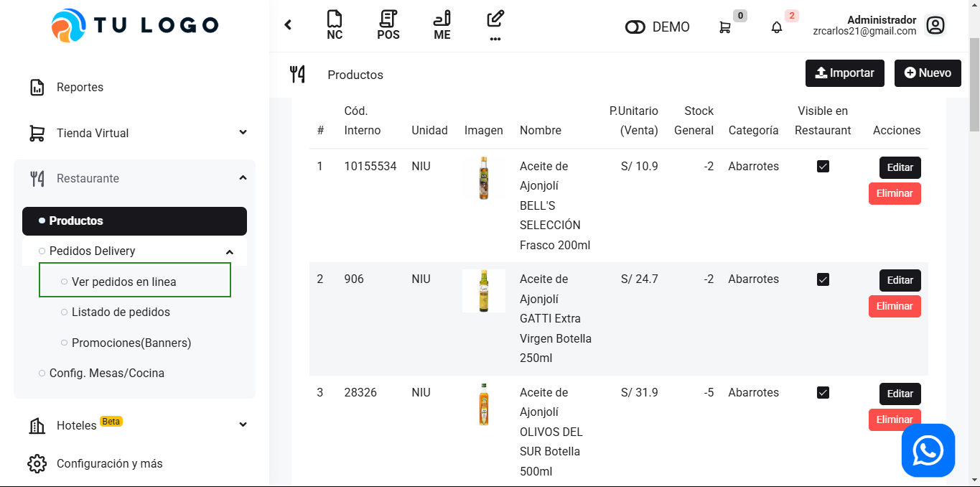Click Eliminar for GATTI Extra Virgen
Image resolution: width=980 pixels, height=487 pixels.
pyautogui.click(x=894, y=306)
